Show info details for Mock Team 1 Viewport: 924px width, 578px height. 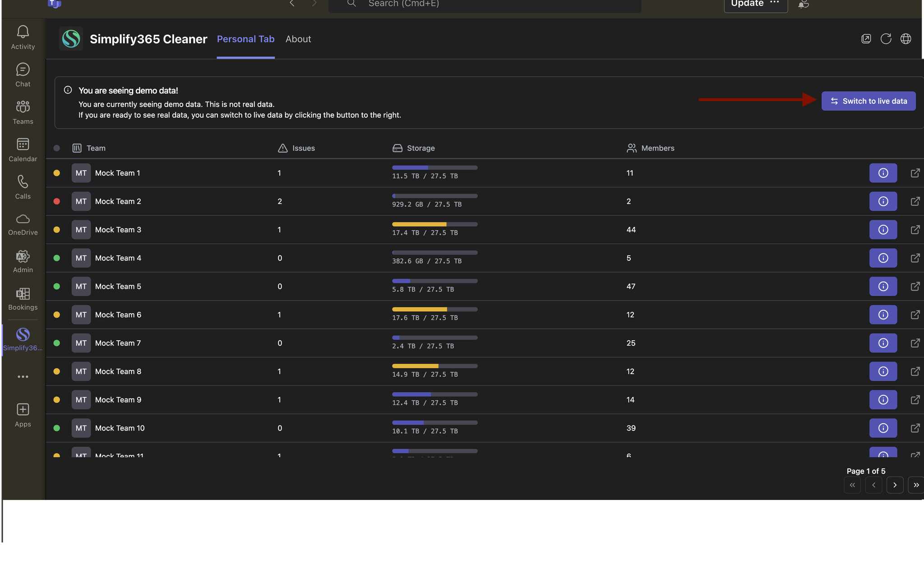883,173
